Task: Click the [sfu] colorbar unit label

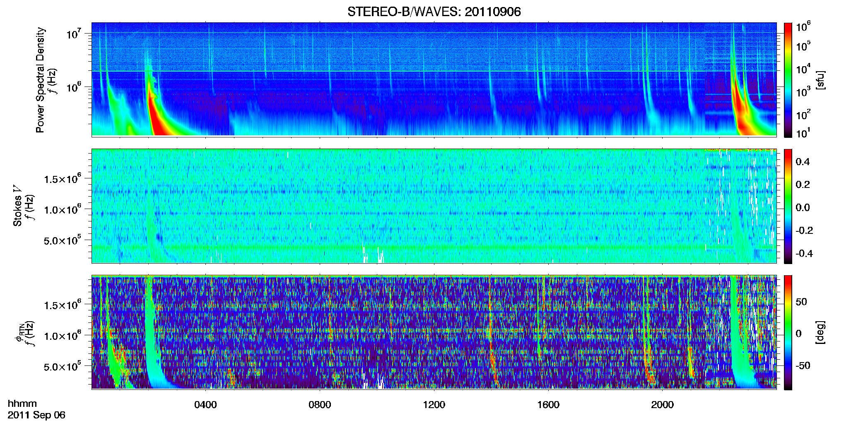Action: [x=820, y=80]
